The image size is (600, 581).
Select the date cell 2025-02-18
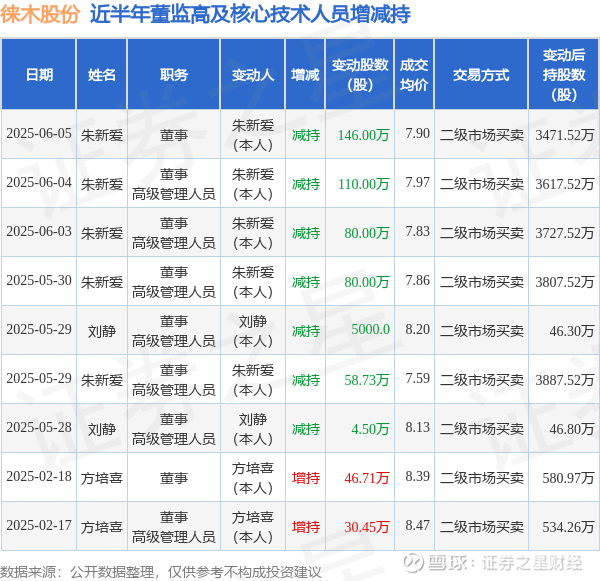tap(39, 476)
